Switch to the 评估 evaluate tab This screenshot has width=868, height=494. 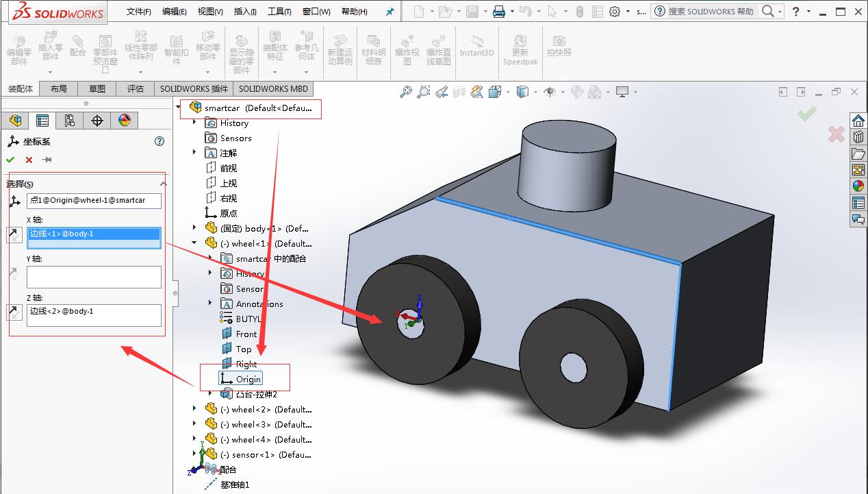(x=136, y=88)
